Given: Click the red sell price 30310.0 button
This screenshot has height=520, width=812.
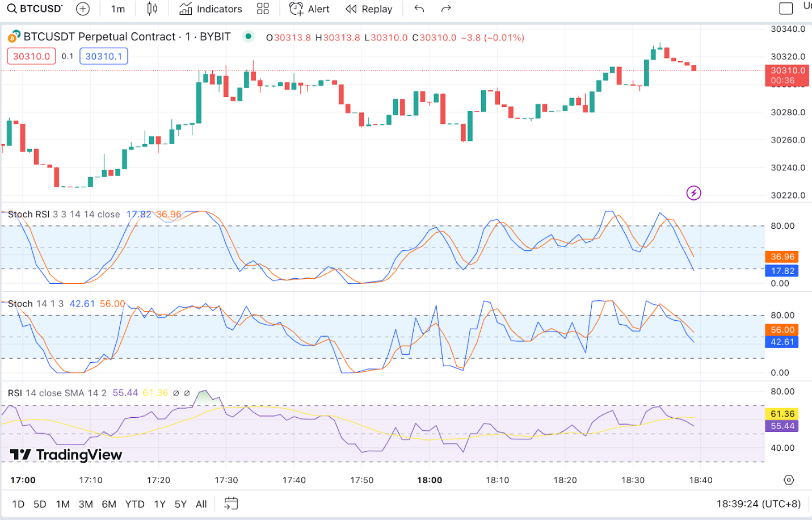Looking at the screenshot, I should [31, 56].
